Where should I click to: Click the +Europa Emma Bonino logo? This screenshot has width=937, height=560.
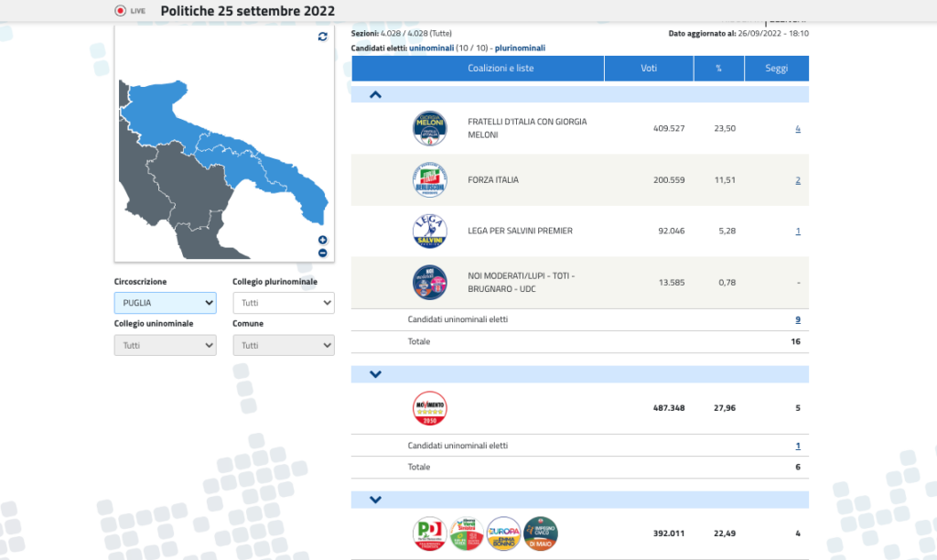[504, 533]
